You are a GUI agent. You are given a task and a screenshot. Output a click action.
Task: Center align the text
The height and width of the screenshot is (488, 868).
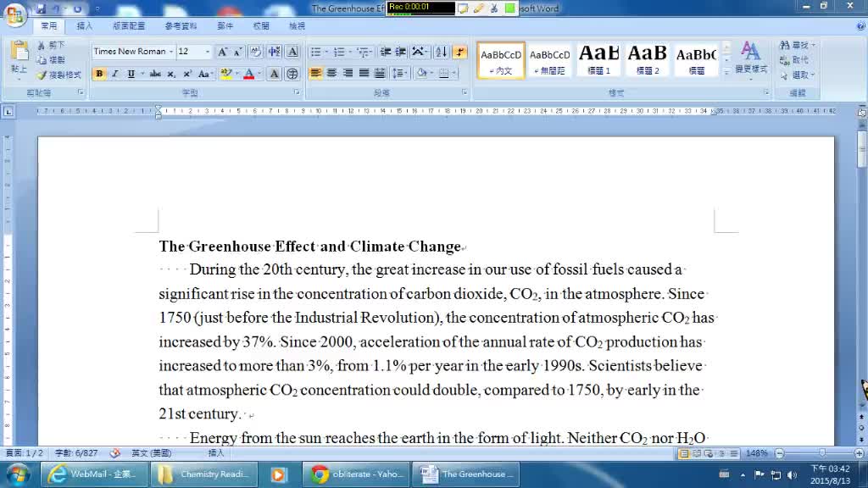click(x=331, y=73)
